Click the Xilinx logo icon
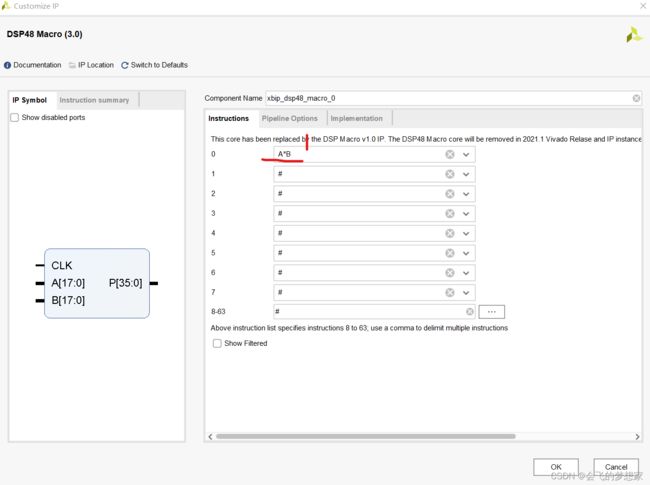The image size is (650, 485). tap(634, 34)
